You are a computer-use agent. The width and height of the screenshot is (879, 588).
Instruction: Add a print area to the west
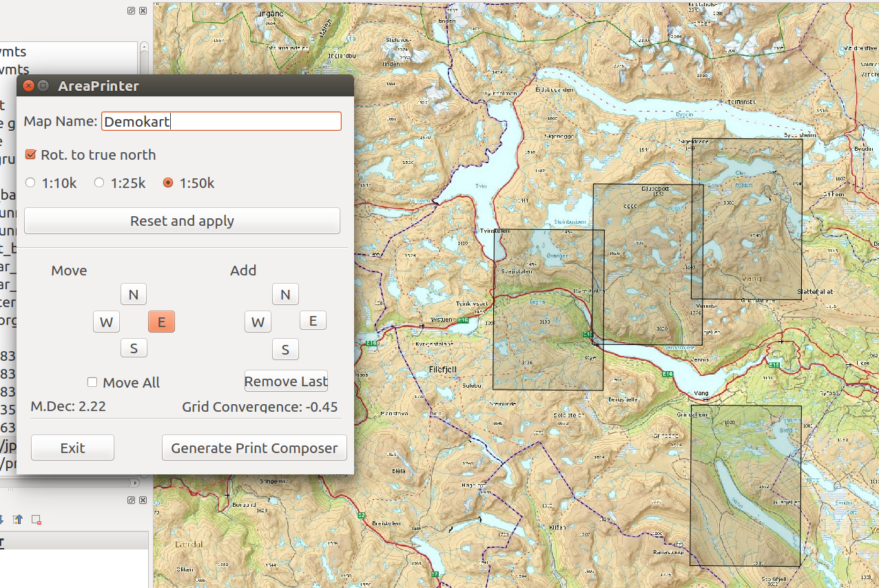pos(258,322)
